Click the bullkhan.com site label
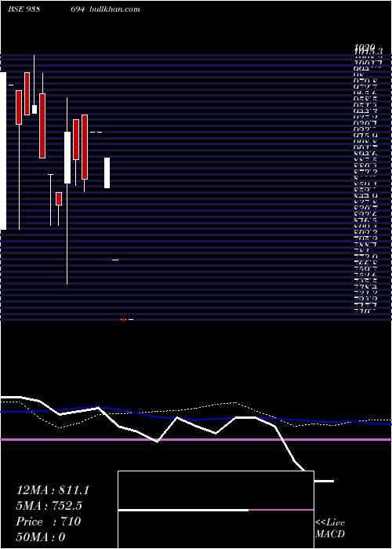This screenshot has height=549, width=392. coord(114,9)
